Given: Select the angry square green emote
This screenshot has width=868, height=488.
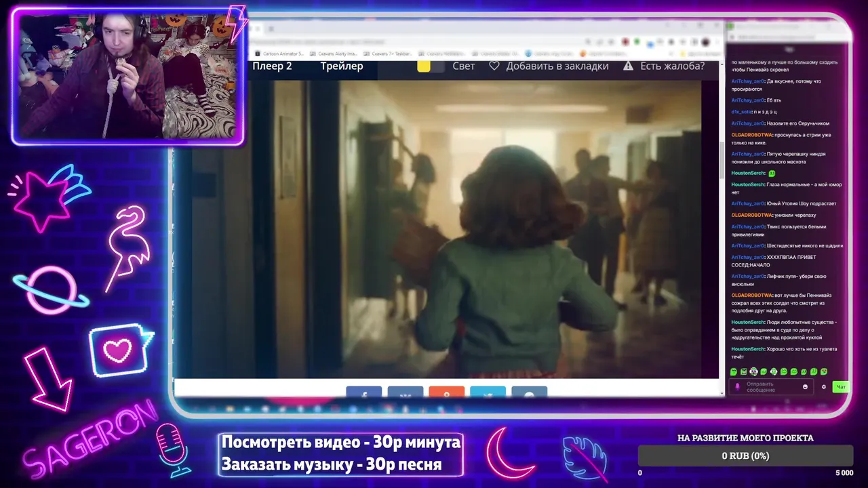Looking at the screenshot, I should pos(744,371).
